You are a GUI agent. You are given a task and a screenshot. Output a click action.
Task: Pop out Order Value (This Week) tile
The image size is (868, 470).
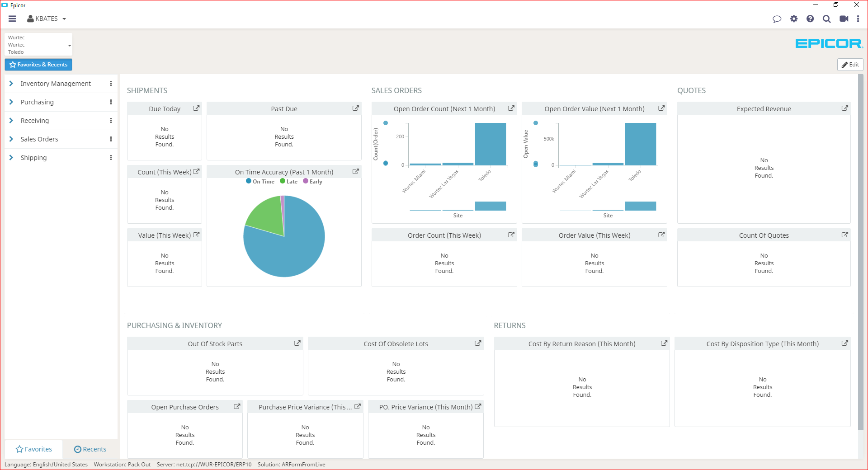point(661,235)
